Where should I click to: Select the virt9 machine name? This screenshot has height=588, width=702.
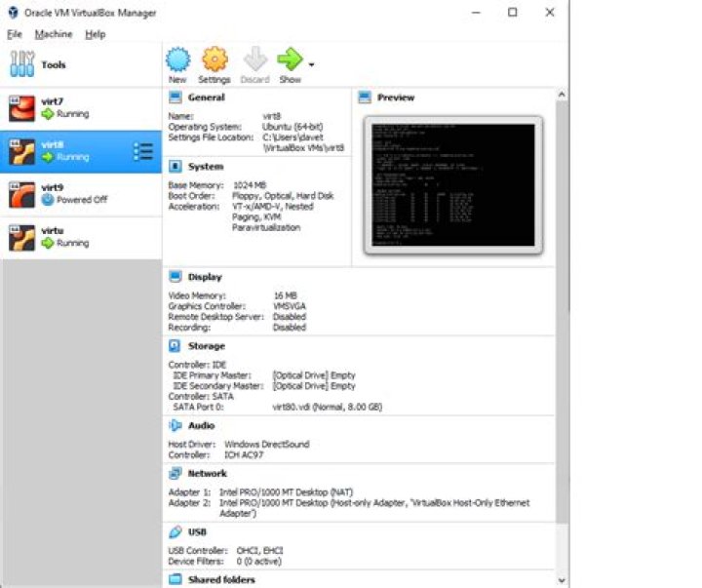click(x=53, y=187)
